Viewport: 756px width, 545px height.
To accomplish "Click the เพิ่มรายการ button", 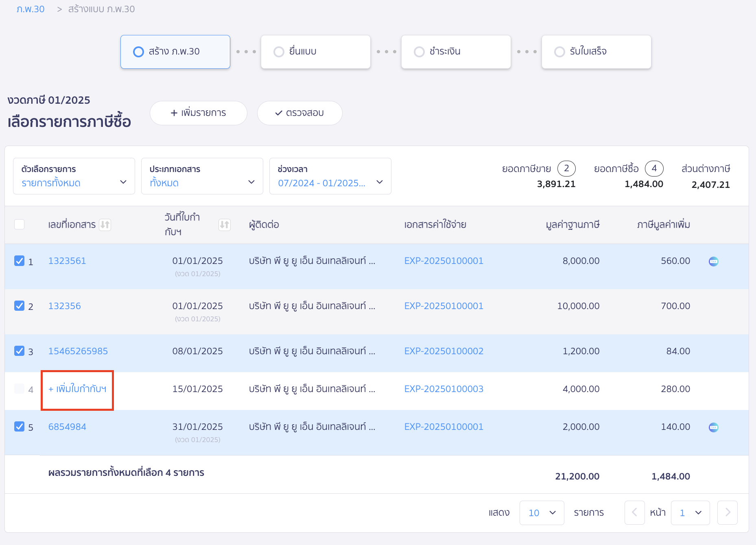I will [198, 113].
